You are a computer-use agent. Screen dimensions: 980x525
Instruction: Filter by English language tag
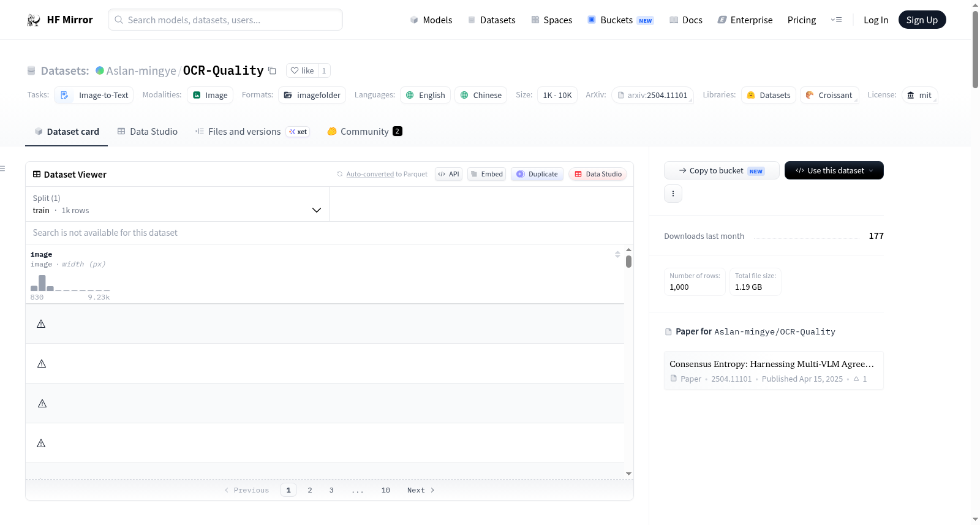point(425,95)
